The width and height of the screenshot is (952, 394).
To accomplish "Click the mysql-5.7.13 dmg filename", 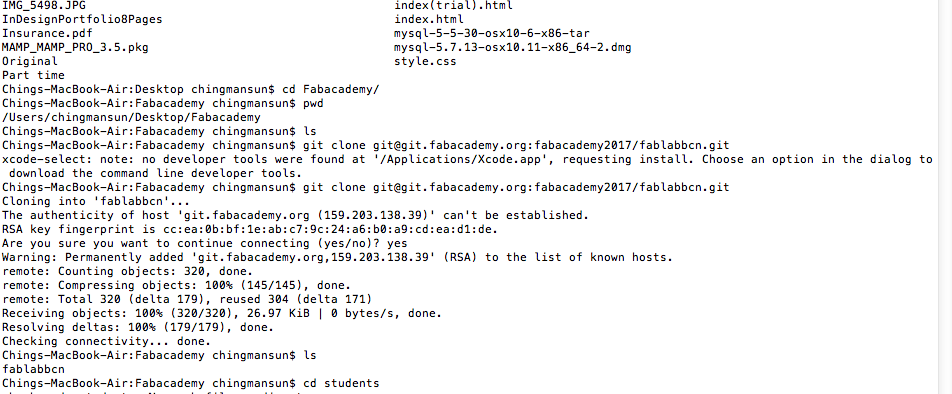I will (512, 47).
